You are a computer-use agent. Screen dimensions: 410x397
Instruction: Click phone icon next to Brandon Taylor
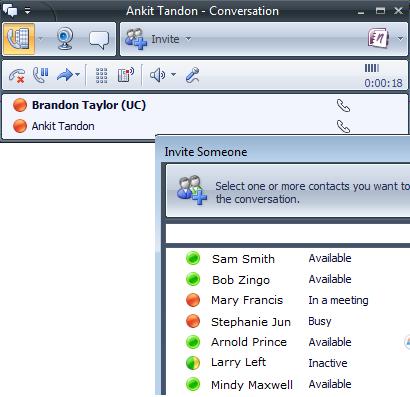[343, 106]
